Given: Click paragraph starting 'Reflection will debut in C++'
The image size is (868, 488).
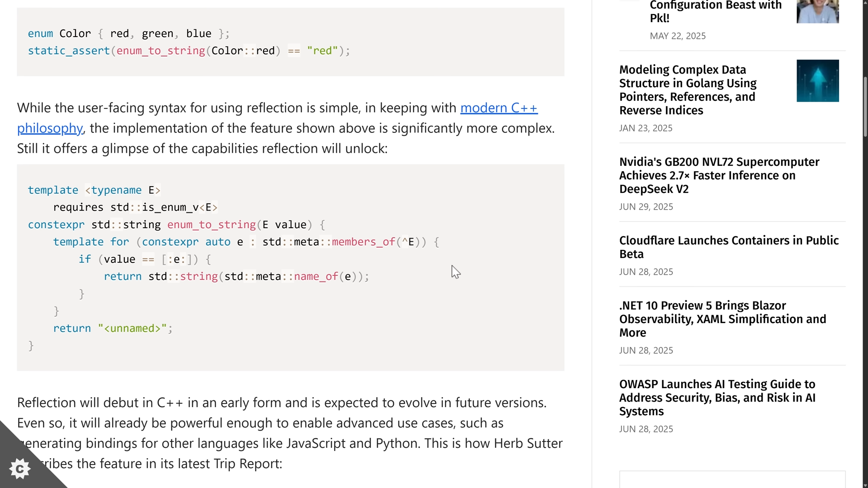Looking at the screenshot, I should pos(290,433).
